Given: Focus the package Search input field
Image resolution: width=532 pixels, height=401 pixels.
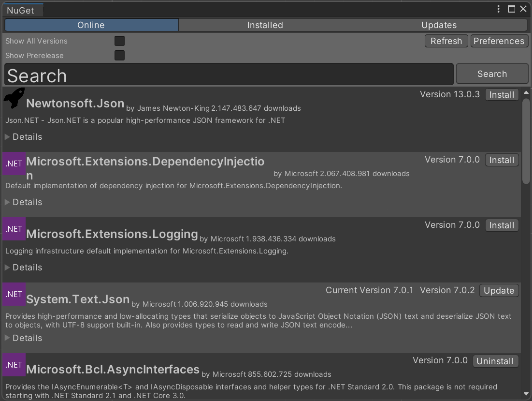Looking at the screenshot, I should tap(229, 74).
